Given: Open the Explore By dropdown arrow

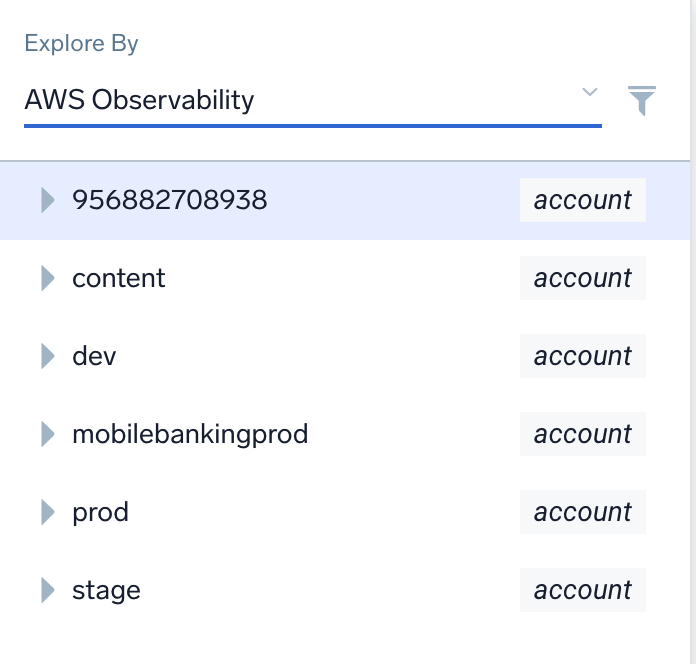Looking at the screenshot, I should [590, 93].
